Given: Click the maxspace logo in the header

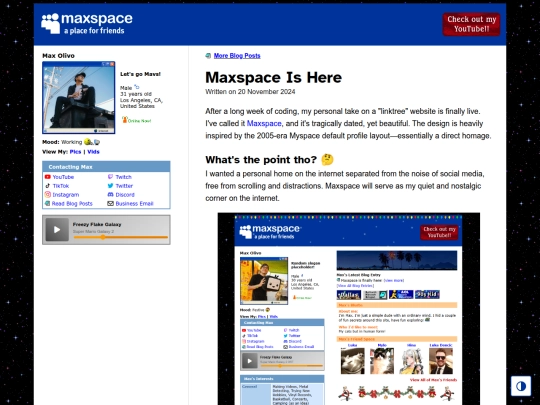Looking at the screenshot, I should pyautogui.click(x=87, y=24).
